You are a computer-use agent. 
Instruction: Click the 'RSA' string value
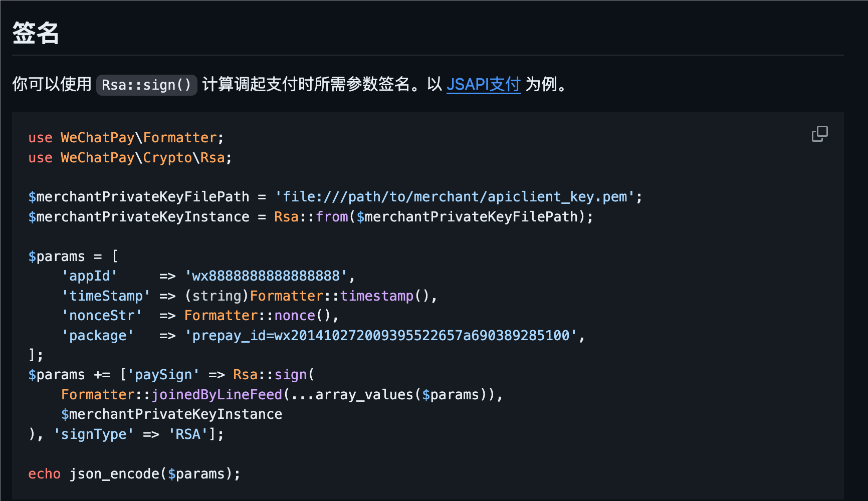coord(187,434)
